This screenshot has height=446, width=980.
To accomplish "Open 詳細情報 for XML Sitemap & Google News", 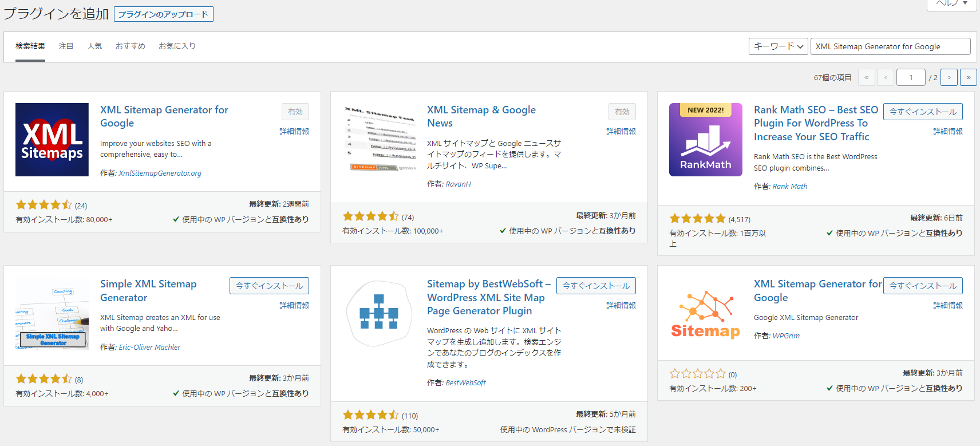I will [x=621, y=132].
